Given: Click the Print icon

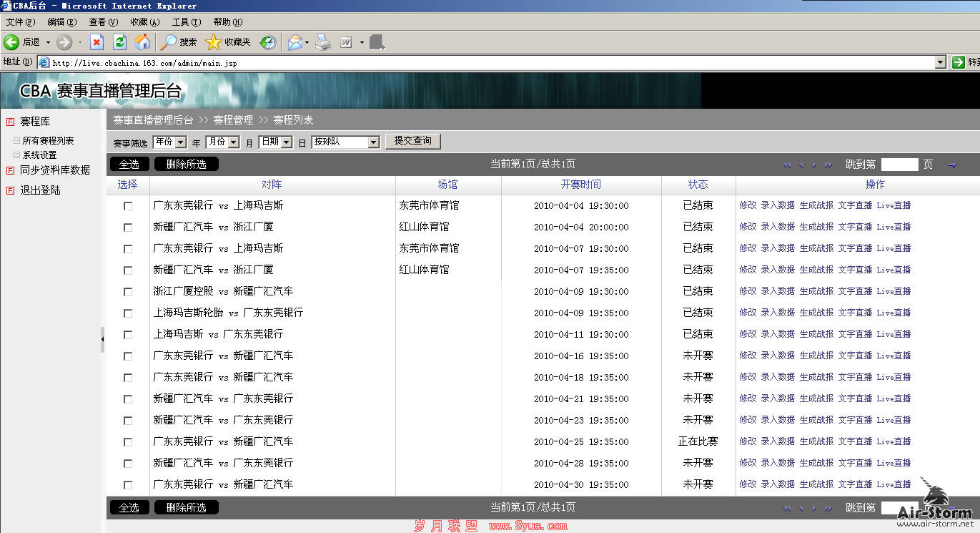Looking at the screenshot, I should pos(323,42).
